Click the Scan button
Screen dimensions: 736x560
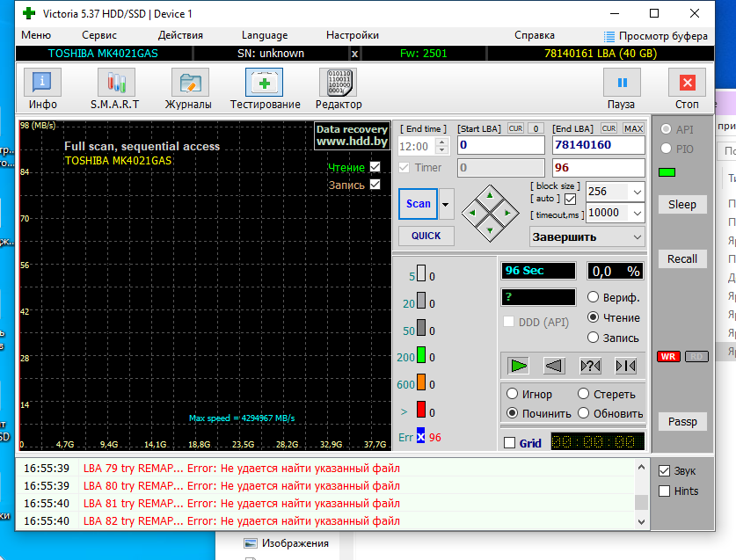click(419, 204)
